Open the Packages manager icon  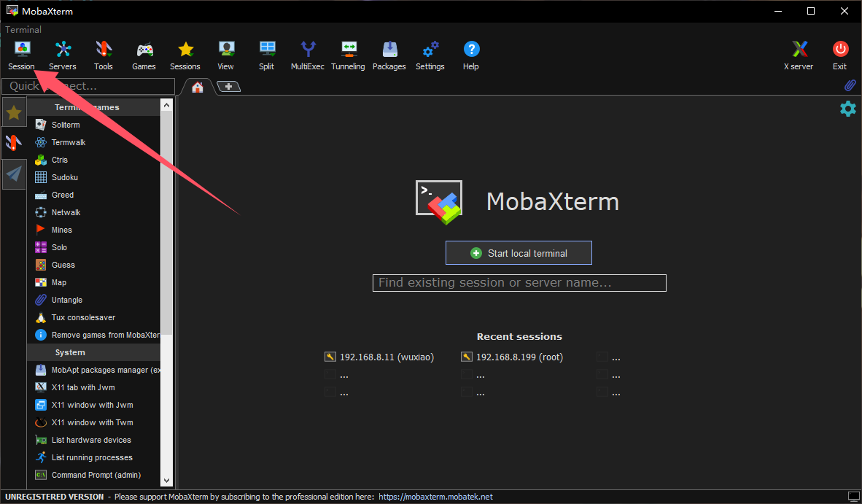pyautogui.click(x=389, y=55)
